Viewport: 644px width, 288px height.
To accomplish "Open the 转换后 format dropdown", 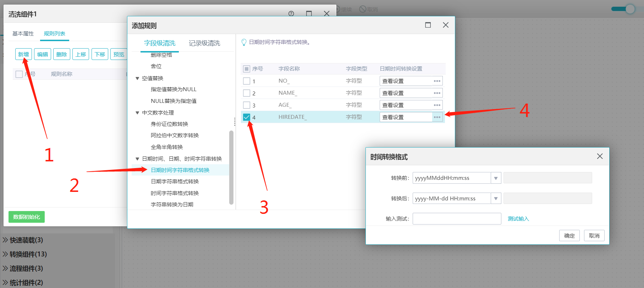I will 496,199.
